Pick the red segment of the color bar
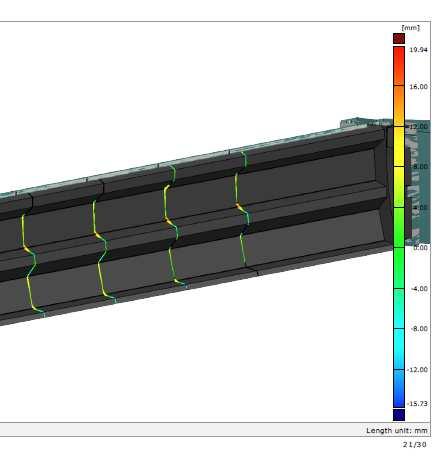Viewport: 446px width, 457px height. [399, 66]
